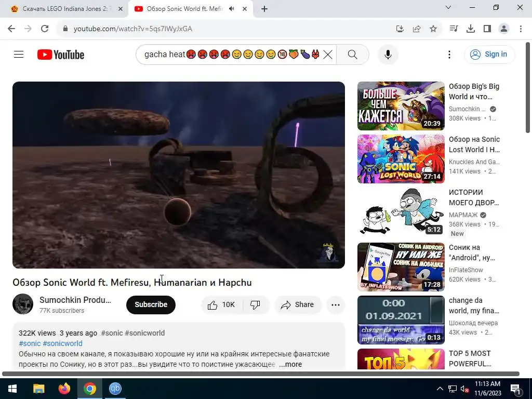The height and width of the screenshot is (399, 532).
Task: Mute the tab via speaker icon
Action: pos(232,9)
